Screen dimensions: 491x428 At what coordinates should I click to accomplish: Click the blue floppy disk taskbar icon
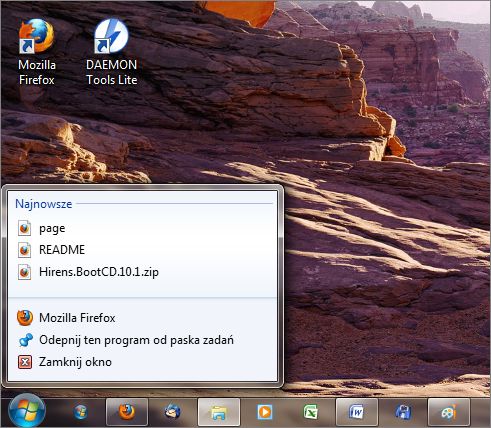pos(403,412)
